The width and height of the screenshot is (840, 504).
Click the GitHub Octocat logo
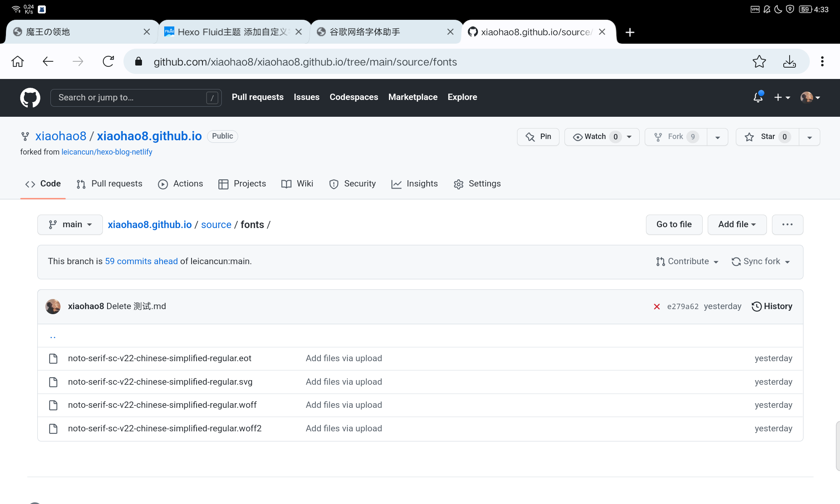tap(30, 97)
